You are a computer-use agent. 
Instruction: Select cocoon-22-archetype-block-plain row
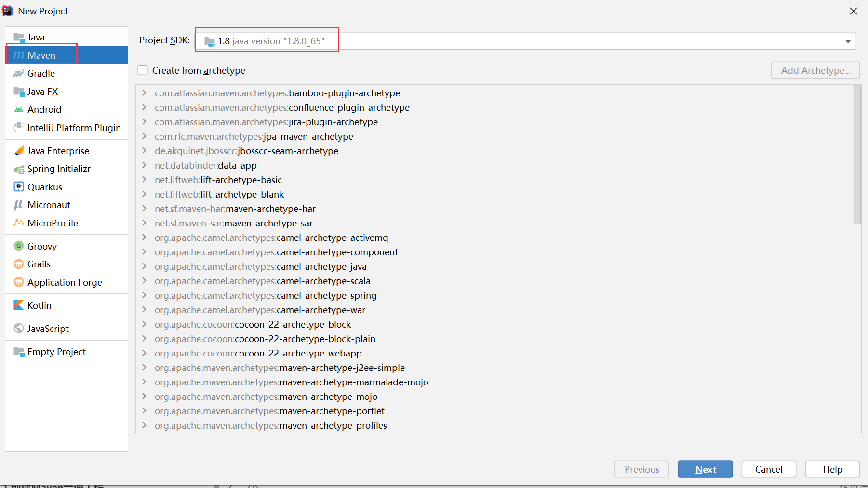pyautogui.click(x=495, y=339)
